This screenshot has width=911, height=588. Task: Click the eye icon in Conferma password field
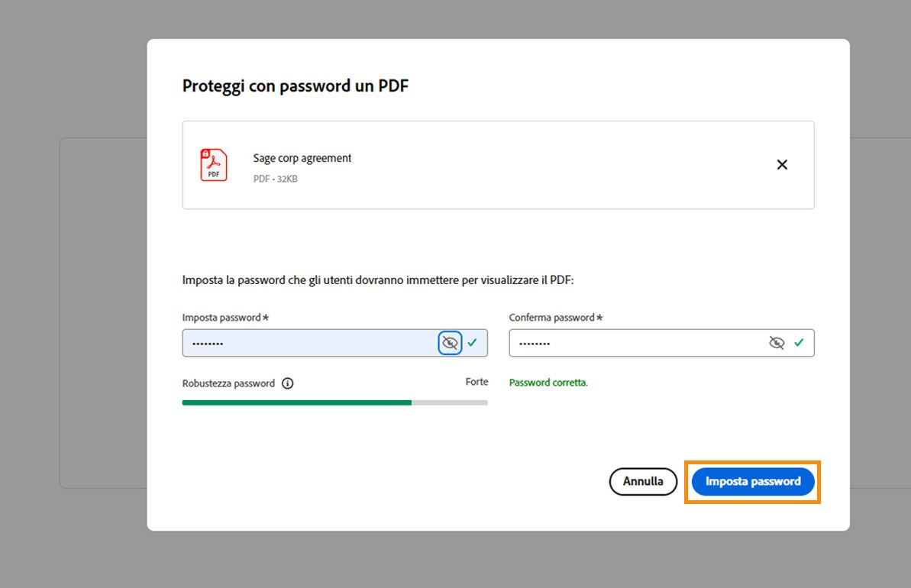pos(777,342)
